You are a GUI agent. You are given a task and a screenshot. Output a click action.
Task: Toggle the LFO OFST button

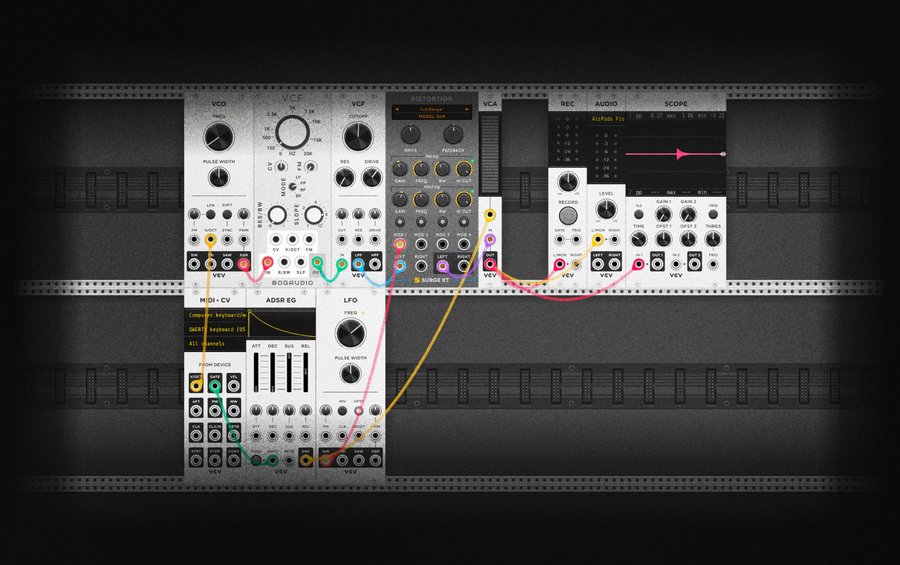tap(359, 411)
